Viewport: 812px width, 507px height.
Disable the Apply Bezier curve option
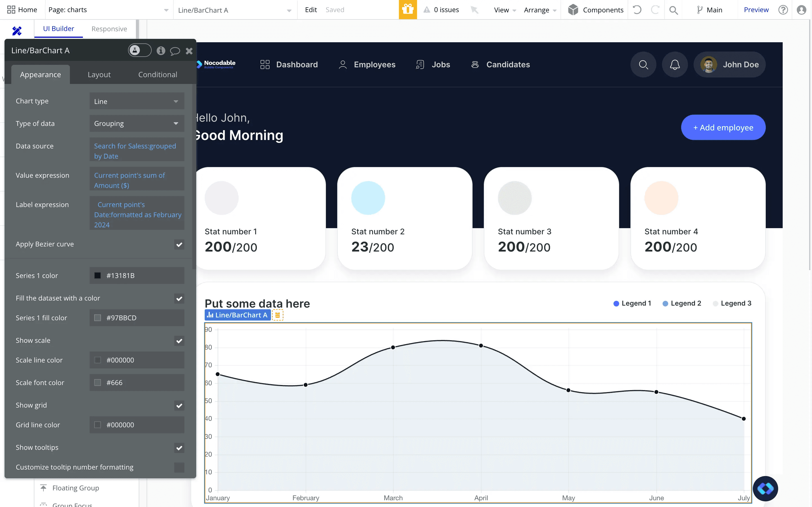[x=179, y=244]
